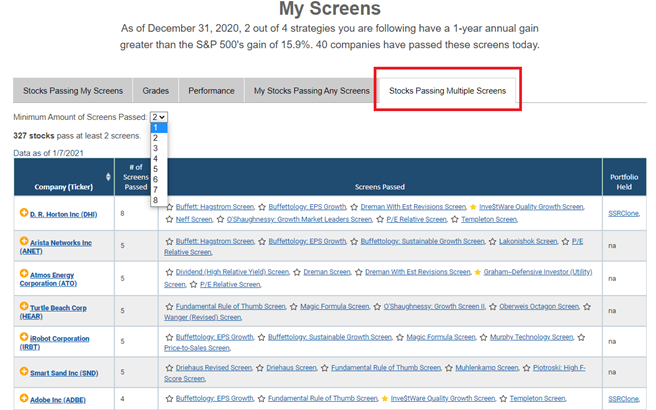The width and height of the screenshot is (656, 410).
Task: Select Stocks Passing Multiple Screens tab
Action: (x=447, y=90)
